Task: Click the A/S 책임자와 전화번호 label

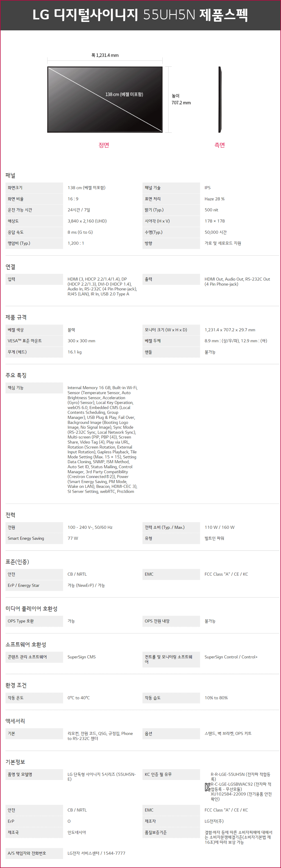Action: pos(27,853)
